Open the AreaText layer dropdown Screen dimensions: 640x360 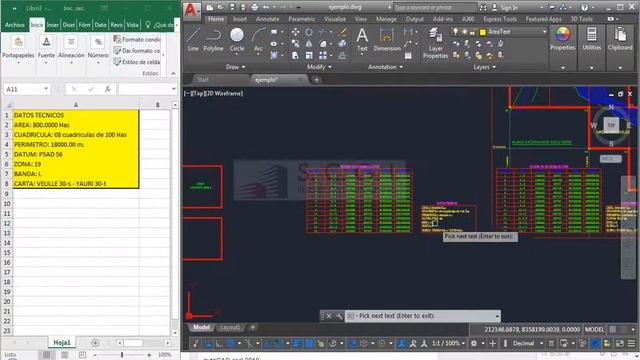click(x=544, y=32)
